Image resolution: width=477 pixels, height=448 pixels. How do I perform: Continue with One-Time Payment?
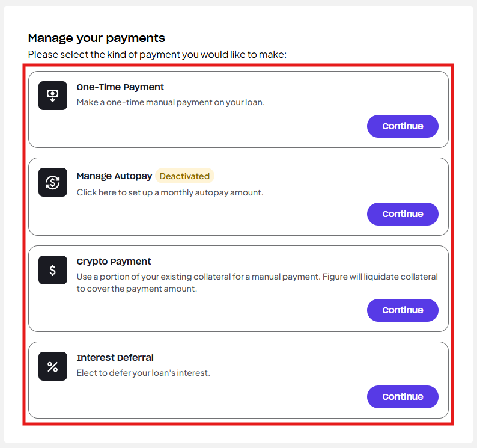[403, 126]
